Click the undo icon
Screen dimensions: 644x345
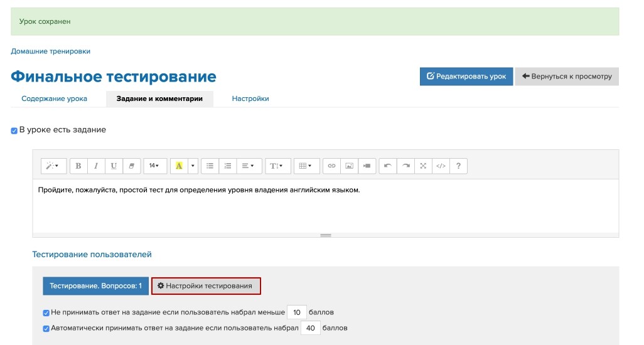pyautogui.click(x=388, y=166)
